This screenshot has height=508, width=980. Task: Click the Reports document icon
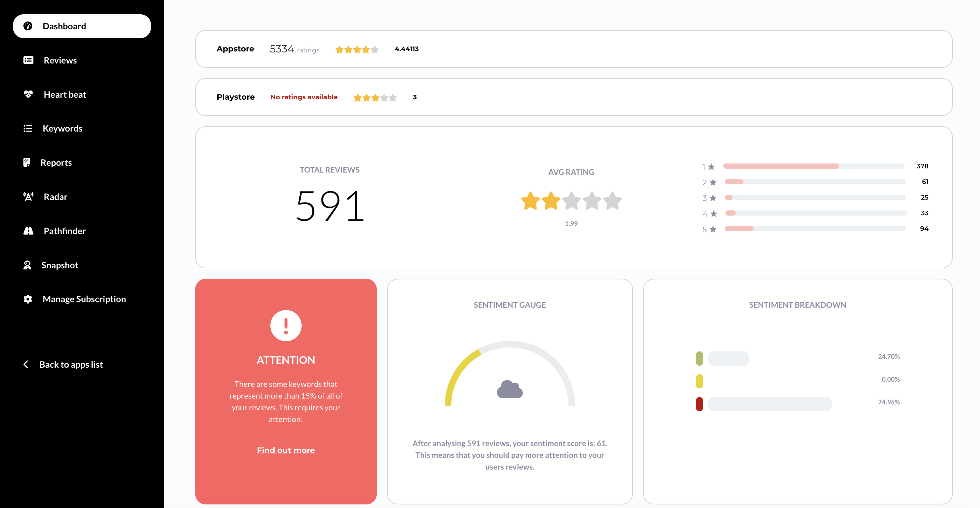[27, 162]
